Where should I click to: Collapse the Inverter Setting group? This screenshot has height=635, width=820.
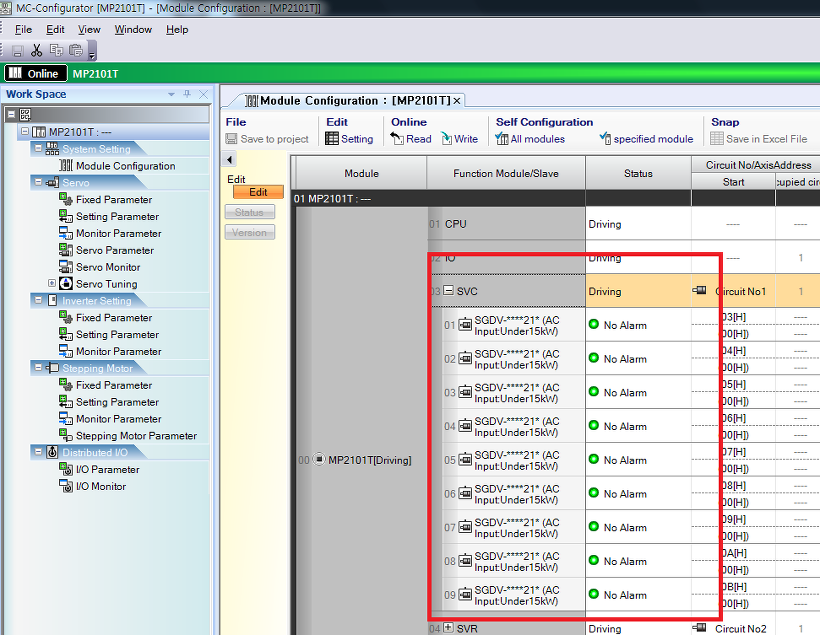[x=38, y=300]
